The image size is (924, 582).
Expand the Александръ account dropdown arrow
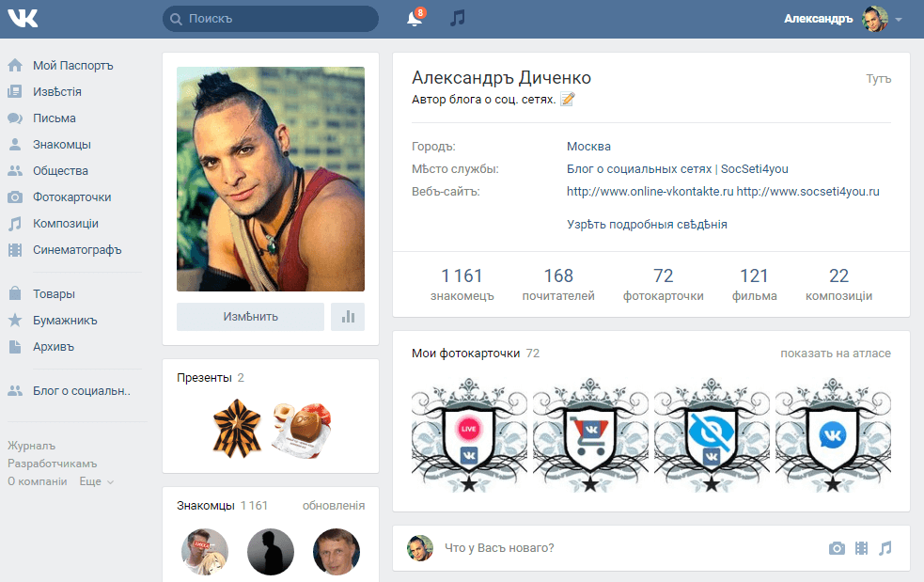(899, 20)
